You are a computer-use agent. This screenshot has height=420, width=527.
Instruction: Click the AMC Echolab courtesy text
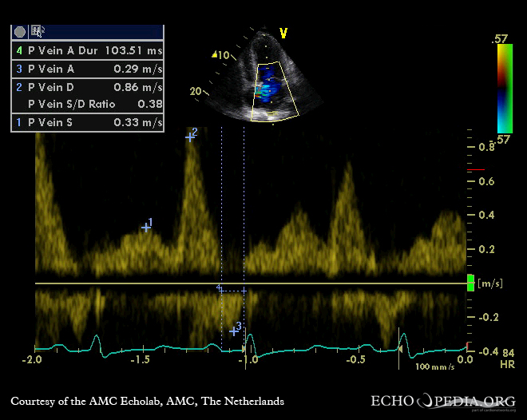tap(147, 401)
